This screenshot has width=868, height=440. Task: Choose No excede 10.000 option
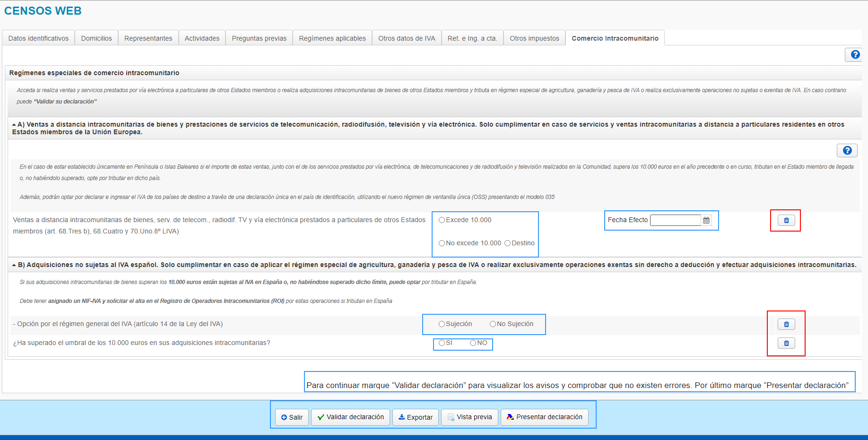(442, 243)
